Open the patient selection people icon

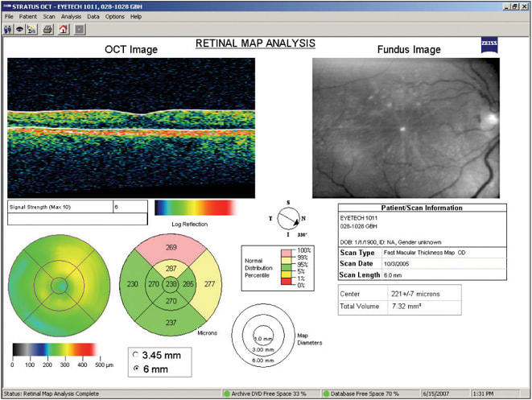8,30
